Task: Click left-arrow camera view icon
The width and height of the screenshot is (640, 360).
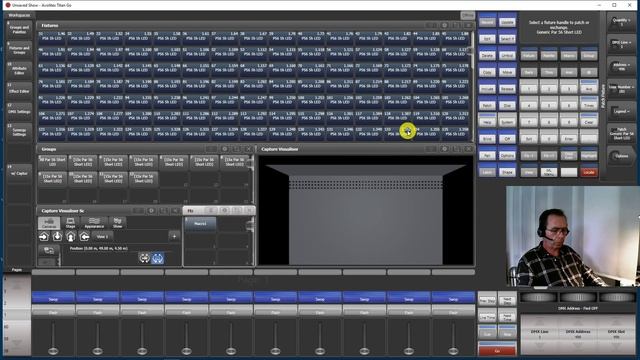Action: (x=84, y=236)
